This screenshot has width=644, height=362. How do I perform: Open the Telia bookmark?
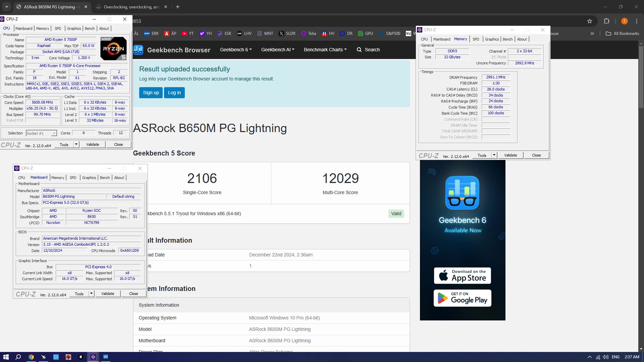[x=309, y=34]
